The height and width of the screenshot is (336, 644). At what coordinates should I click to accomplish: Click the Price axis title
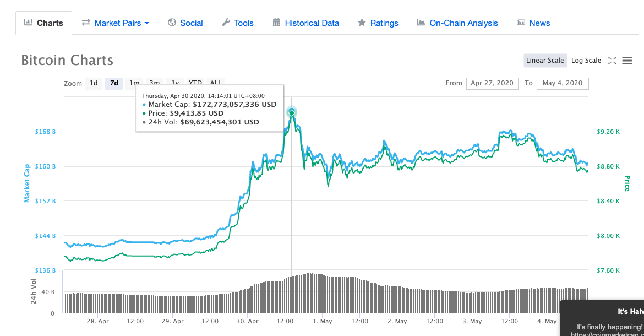[x=627, y=183]
